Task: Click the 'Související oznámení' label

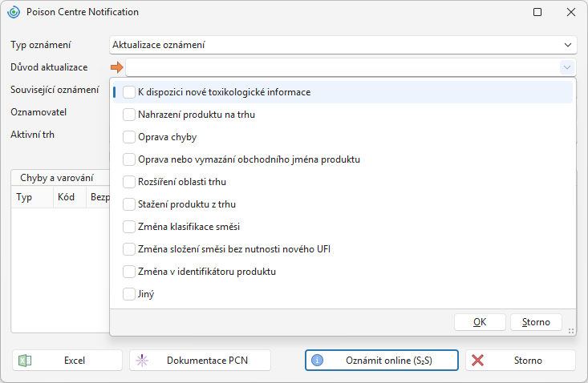Action: pos(55,90)
